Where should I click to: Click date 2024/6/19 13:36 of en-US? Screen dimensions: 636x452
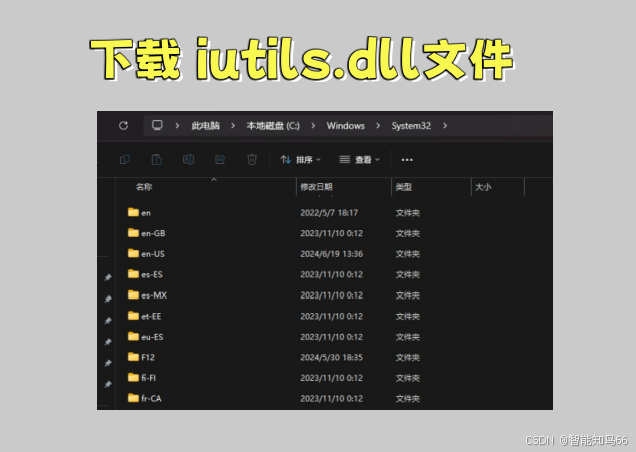331,254
